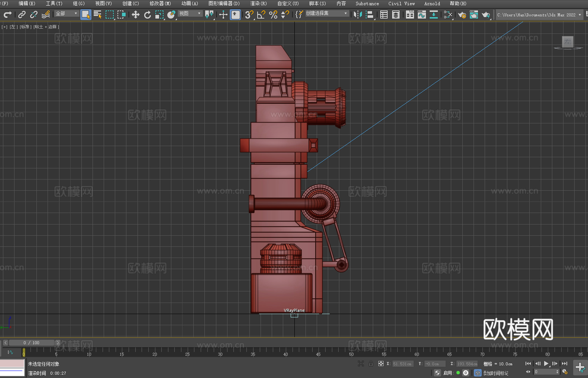
Task: Click the Mirror tool icon
Action: click(358, 15)
